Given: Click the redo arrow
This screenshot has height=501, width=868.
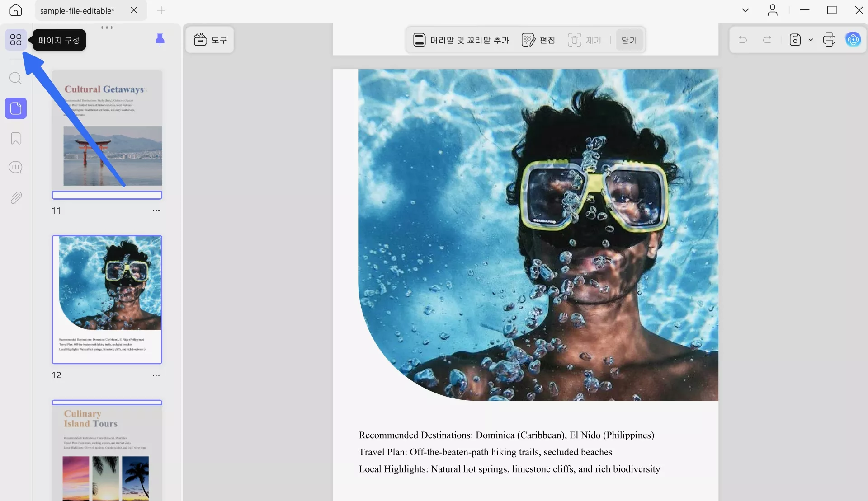Looking at the screenshot, I should (767, 40).
